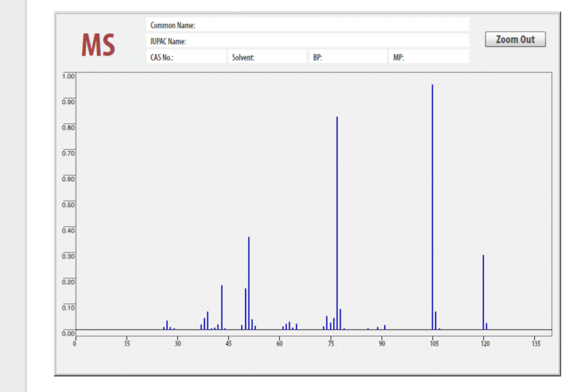
Task: Click the red MS logo icon
Action: (97, 45)
